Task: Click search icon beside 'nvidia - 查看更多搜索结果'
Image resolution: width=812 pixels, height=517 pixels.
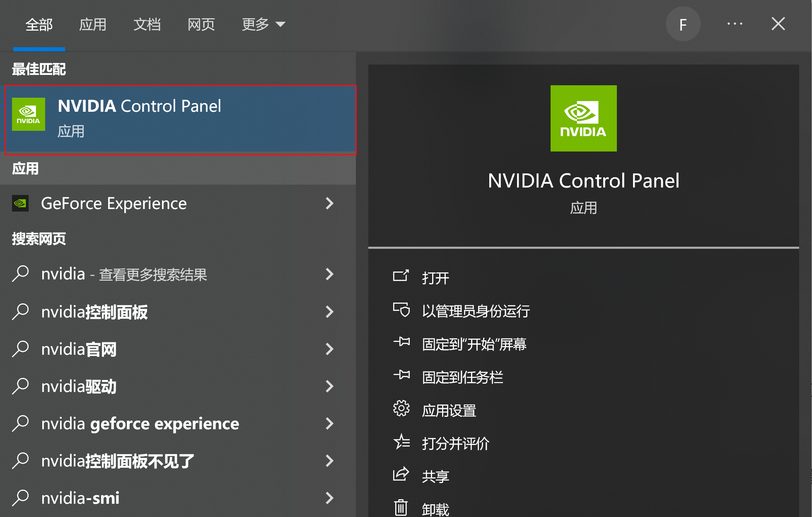Action: tap(20, 274)
